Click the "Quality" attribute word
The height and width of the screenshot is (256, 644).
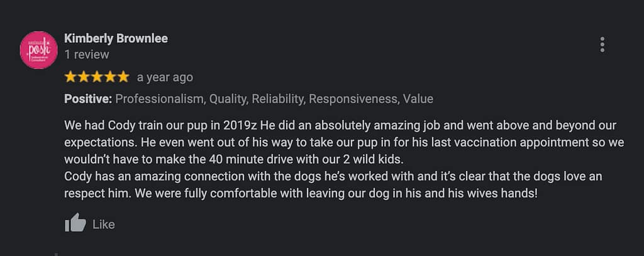coord(229,99)
